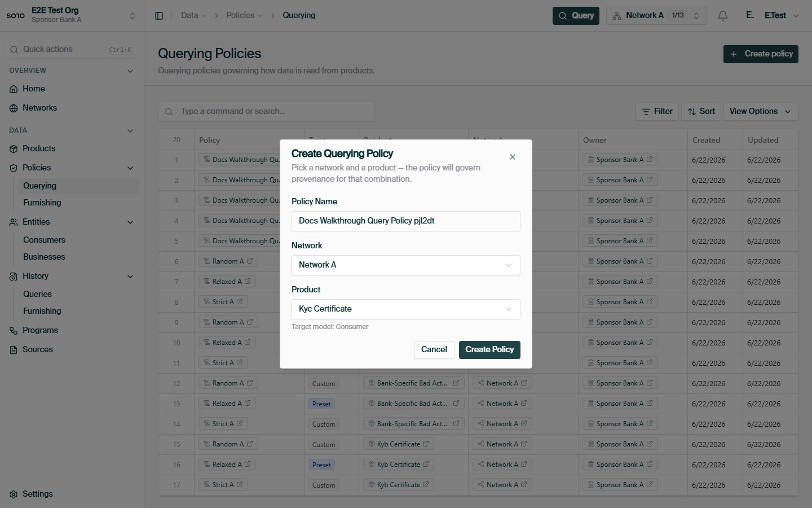
Task: Click the Sort button
Action: click(701, 112)
